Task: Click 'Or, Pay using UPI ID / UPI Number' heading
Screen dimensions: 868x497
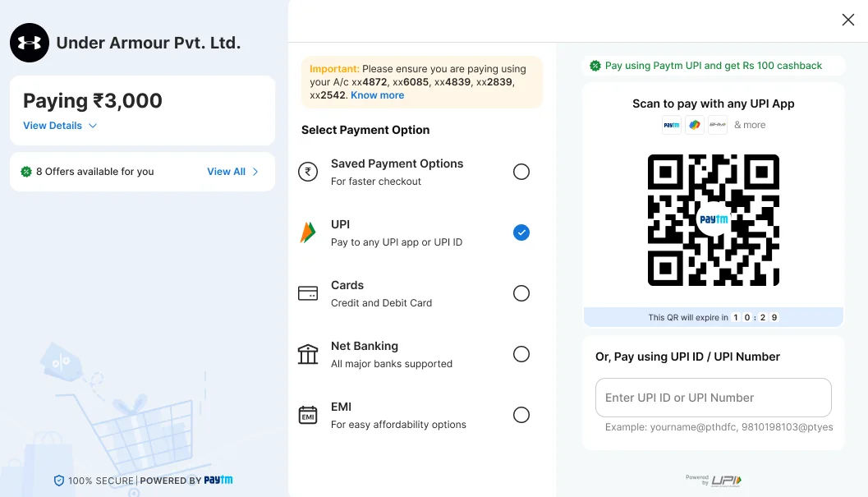Action: [687, 357]
